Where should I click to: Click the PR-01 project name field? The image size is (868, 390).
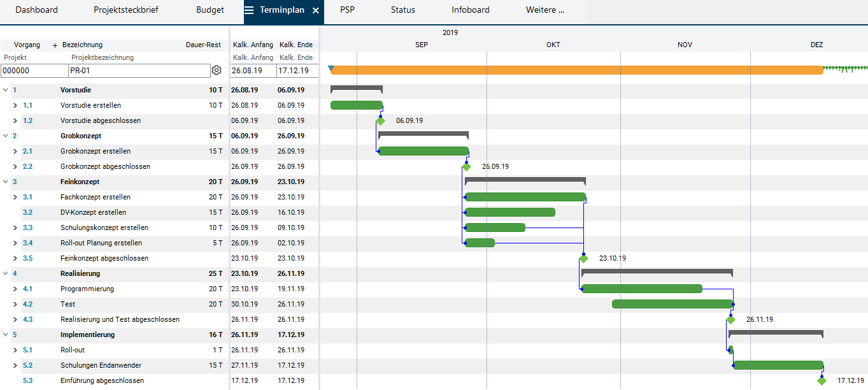(x=139, y=71)
